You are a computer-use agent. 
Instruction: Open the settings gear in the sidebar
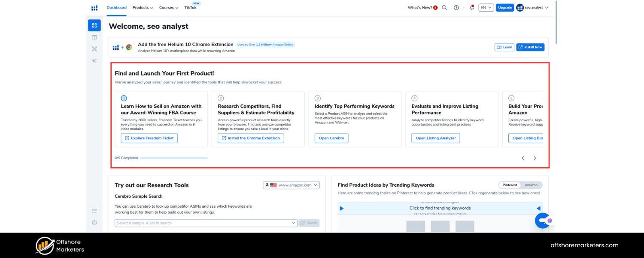94,222
